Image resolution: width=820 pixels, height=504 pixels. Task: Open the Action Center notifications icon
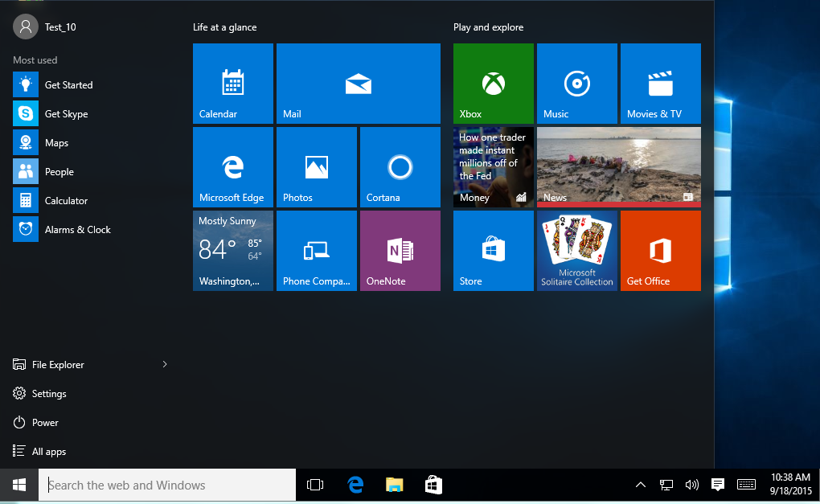717,486
